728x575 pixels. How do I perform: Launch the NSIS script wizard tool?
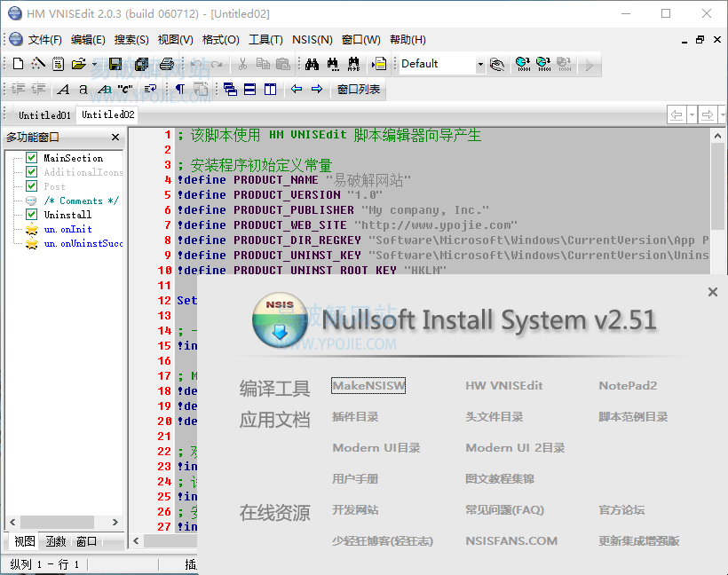coord(37,64)
